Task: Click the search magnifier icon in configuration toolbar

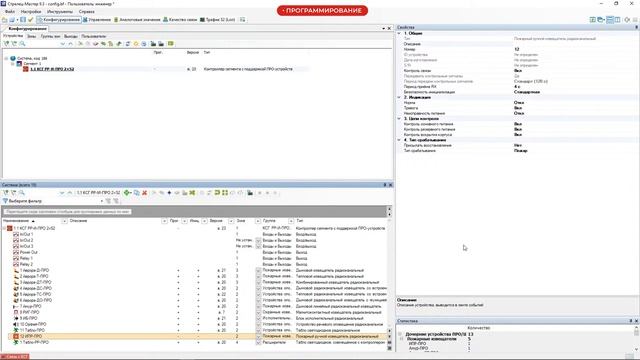Action: [22, 44]
